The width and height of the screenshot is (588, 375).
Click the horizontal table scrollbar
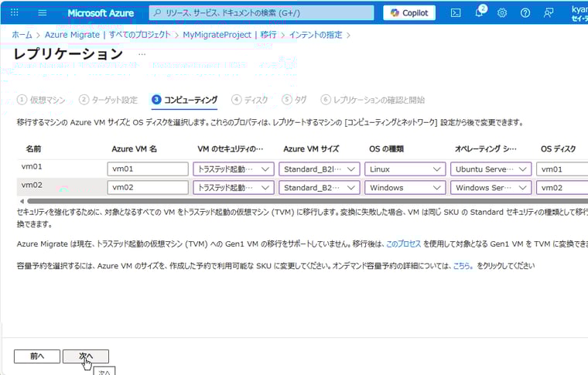(x=307, y=201)
